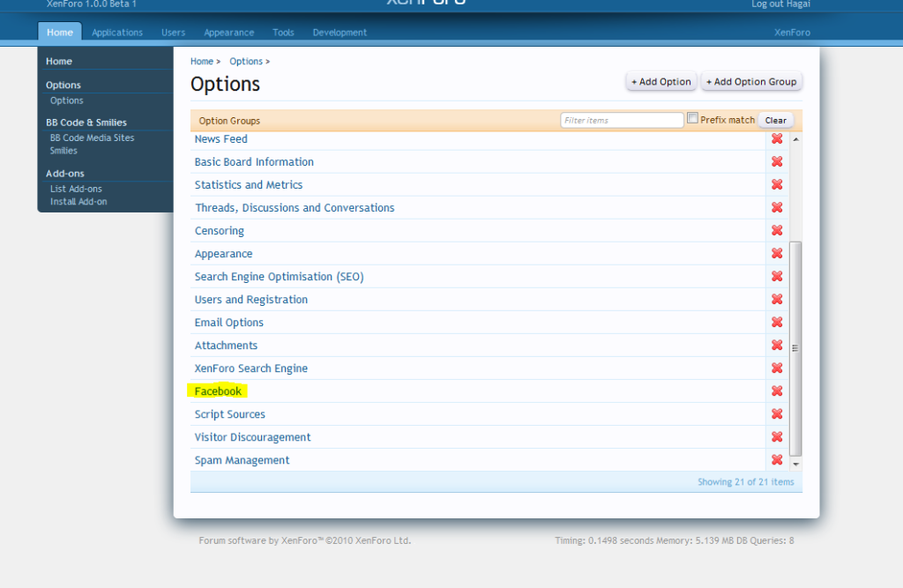The height and width of the screenshot is (588, 903).
Task: Open the Censoring options
Action: point(220,231)
